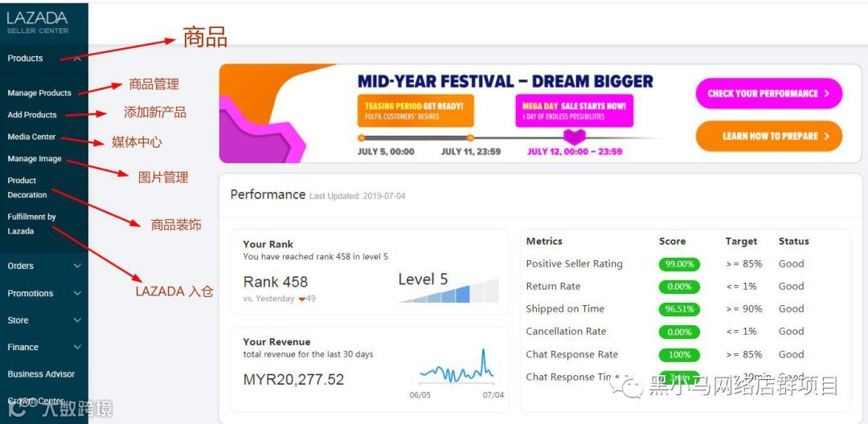
Task: Click the Shipped on Time label
Action: pos(565,309)
